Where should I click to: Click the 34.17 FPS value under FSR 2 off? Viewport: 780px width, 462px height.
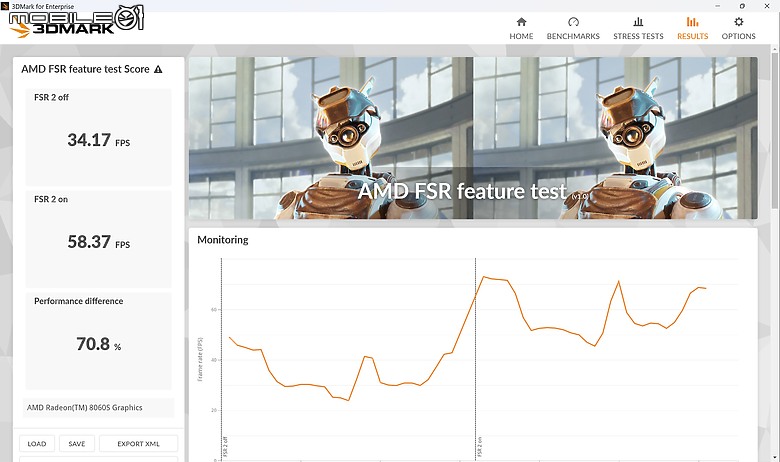[x=98, y=140]
